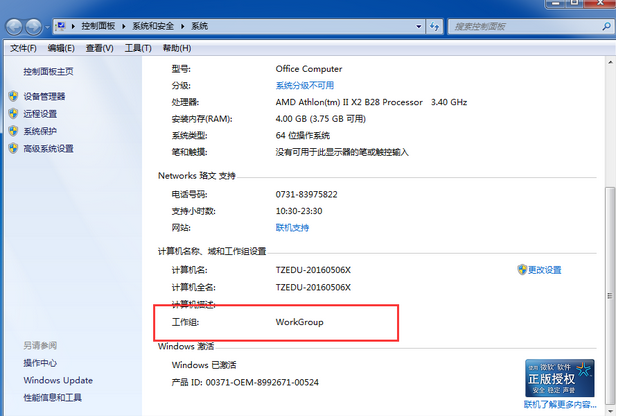The image size is (617, 416).
Task: Select support hours 10:30-23:30
Action: [x=299, y=211]
